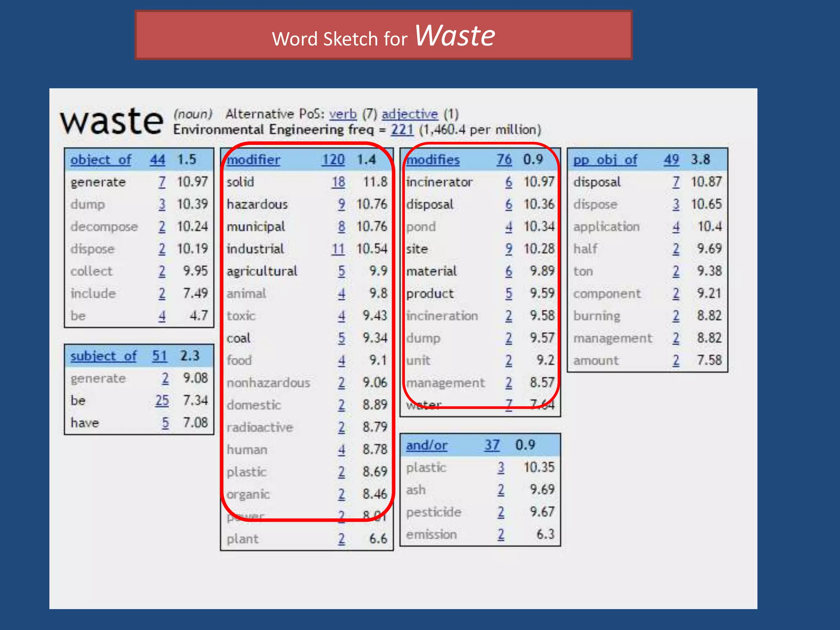Open the and/or relation header link
The height and width of the screenshot is (630, 840).
tap(427, 445)
